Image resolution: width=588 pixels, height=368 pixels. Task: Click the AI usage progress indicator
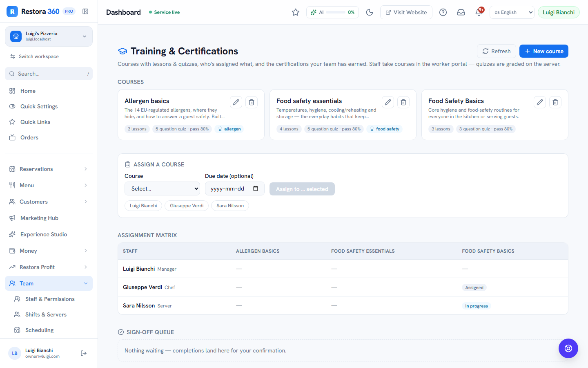[332, 12]
